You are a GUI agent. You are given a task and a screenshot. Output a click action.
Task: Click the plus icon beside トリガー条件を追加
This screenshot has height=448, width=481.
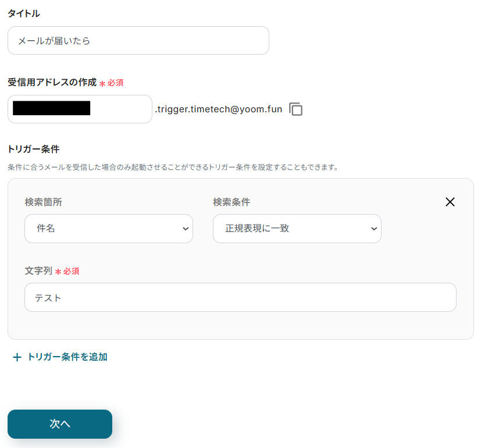point(17,357)
